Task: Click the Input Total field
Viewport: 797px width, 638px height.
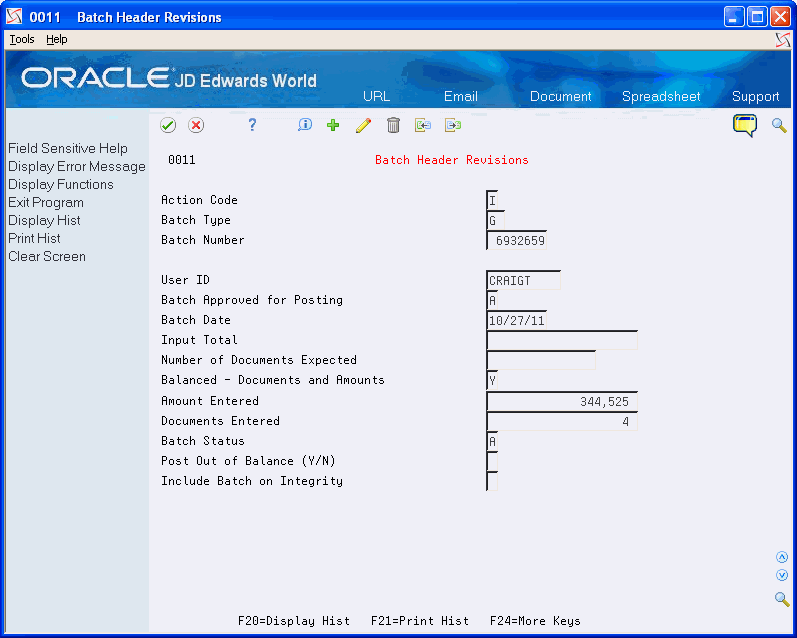Action: click(x=562, y=341)
